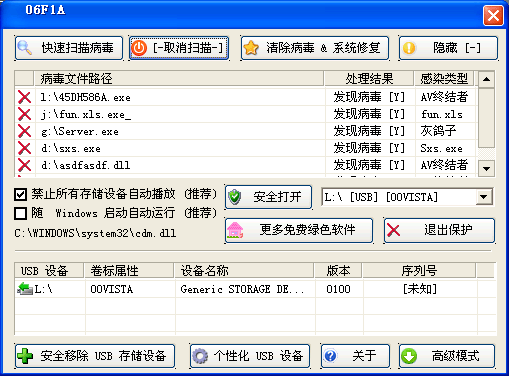Select the d:\asdfasdf.dll virus path
Image resolution: width=509 pixels, height=376 pixels.
pyautogui.click(x=85, y=165)
